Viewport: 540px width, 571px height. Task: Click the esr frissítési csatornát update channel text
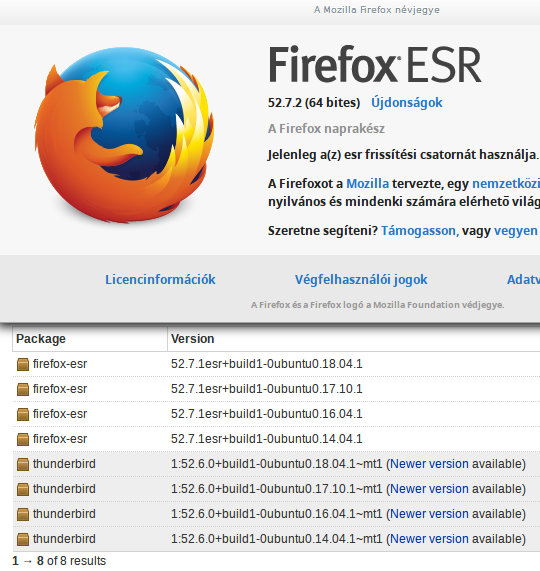403,155
